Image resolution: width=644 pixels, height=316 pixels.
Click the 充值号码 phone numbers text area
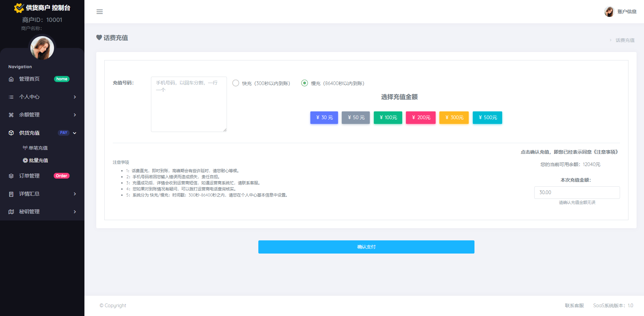(x=189, y=104)
